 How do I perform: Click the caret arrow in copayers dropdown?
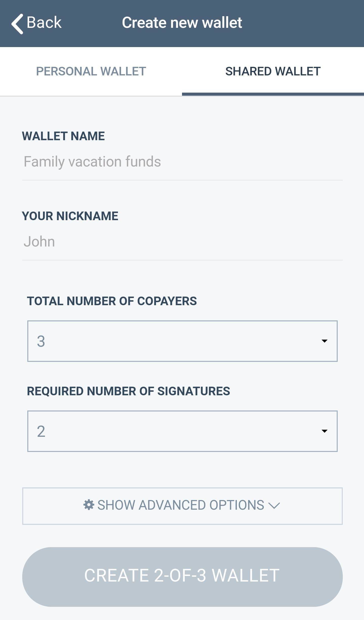click(324, 341)
